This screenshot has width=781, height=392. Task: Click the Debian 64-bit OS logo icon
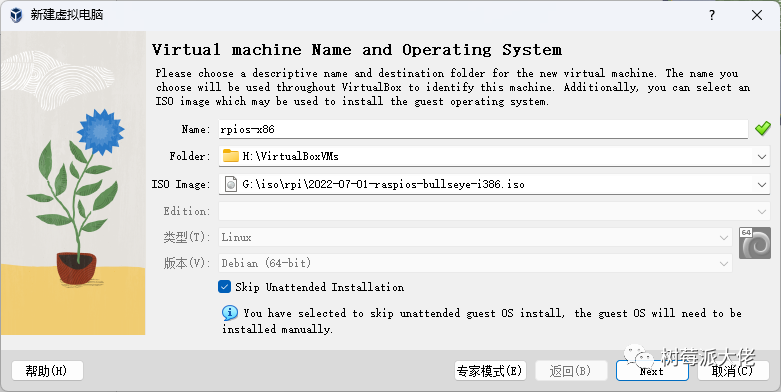(x=755, y=243)
